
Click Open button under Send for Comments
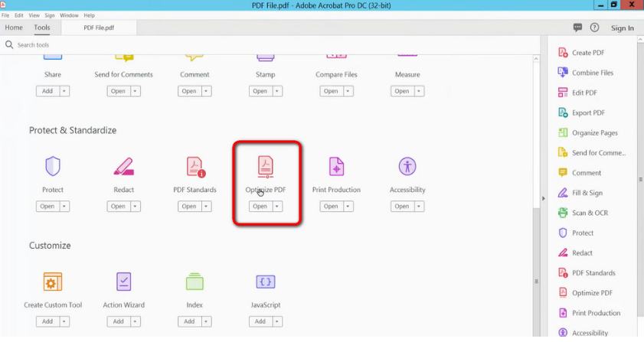click(x=119, y=91)
